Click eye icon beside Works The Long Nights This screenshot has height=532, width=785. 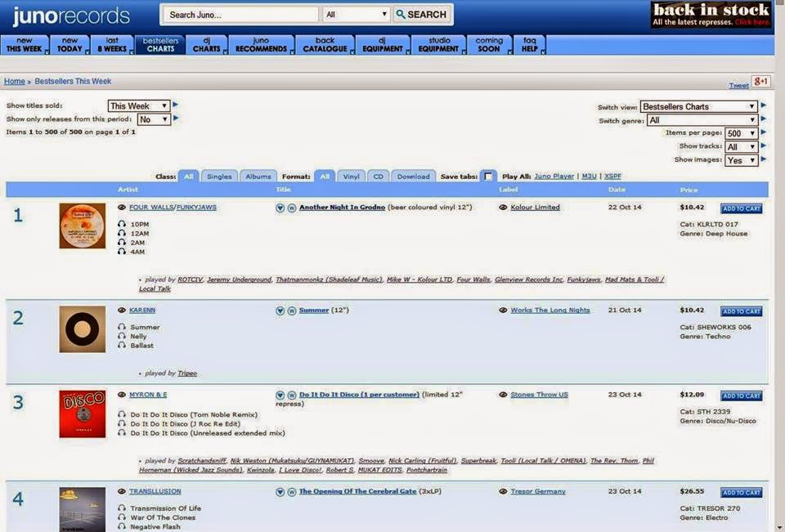click(503, 311)
